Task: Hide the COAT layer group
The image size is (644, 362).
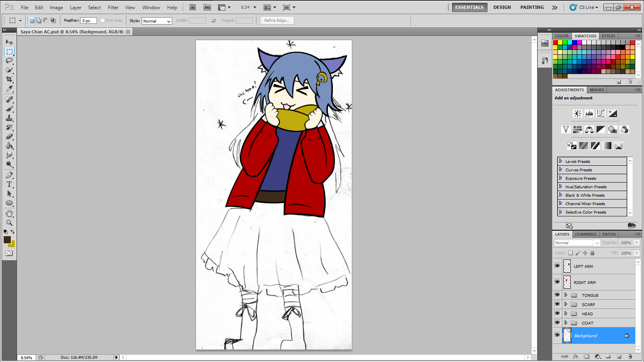Action: click(557, 323)
